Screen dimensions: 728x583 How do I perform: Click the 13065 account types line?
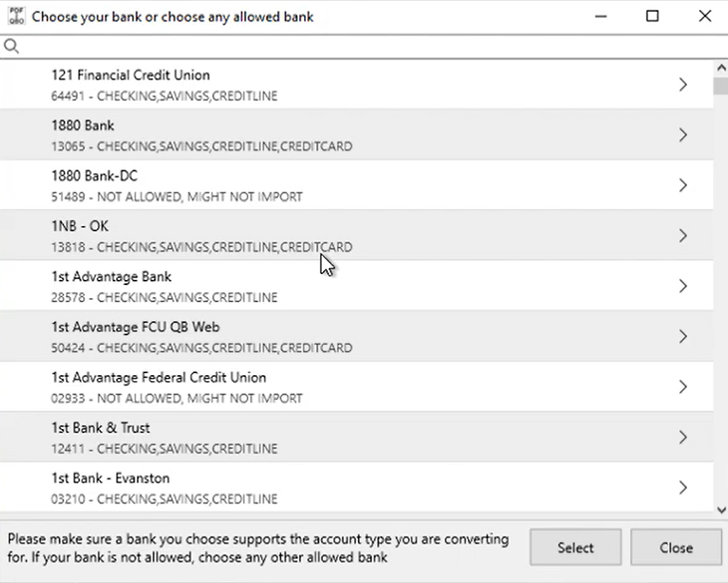[x=201, y=146]
